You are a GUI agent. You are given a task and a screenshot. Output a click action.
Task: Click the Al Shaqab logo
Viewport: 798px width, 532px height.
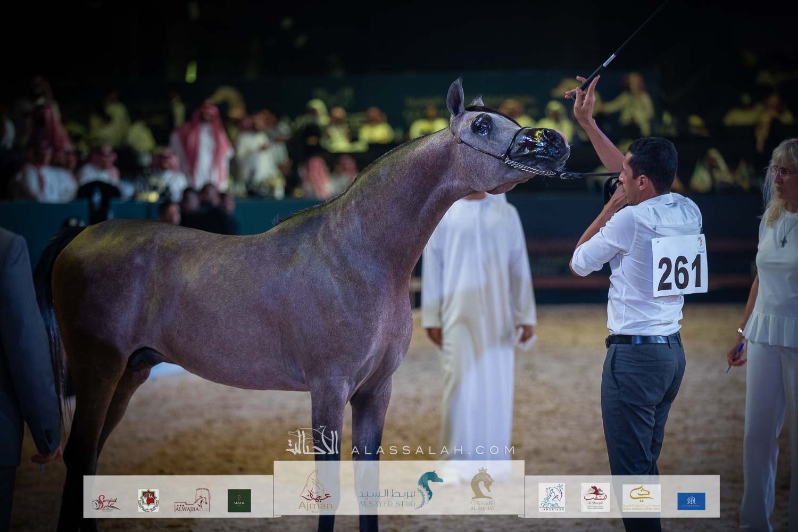point(595,497)
